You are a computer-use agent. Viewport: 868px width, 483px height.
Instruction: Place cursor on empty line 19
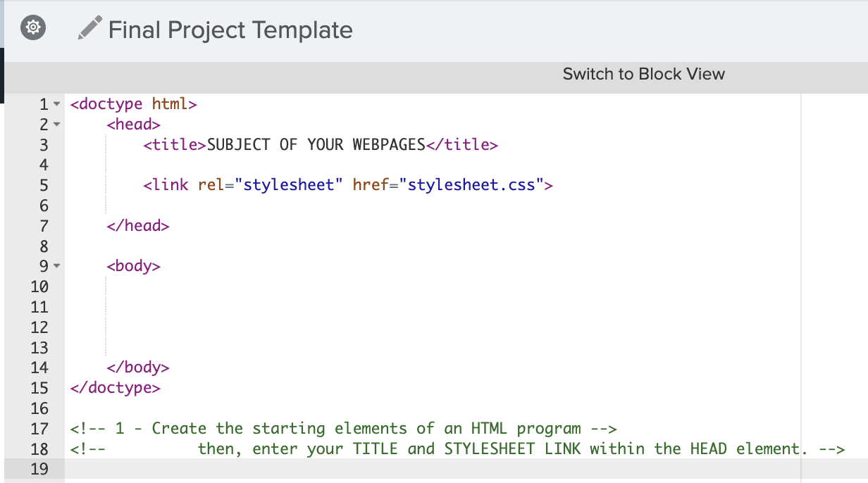point(433,469)
